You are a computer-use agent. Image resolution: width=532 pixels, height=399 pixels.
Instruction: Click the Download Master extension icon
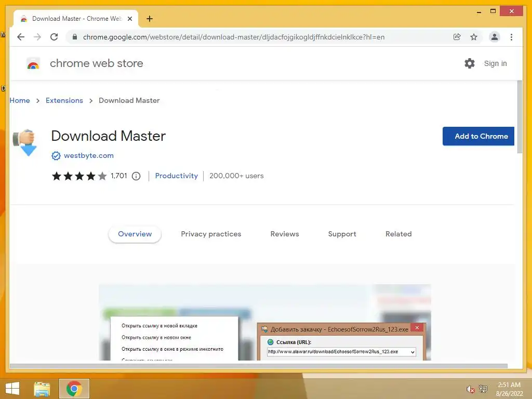[x=24, y=142]
